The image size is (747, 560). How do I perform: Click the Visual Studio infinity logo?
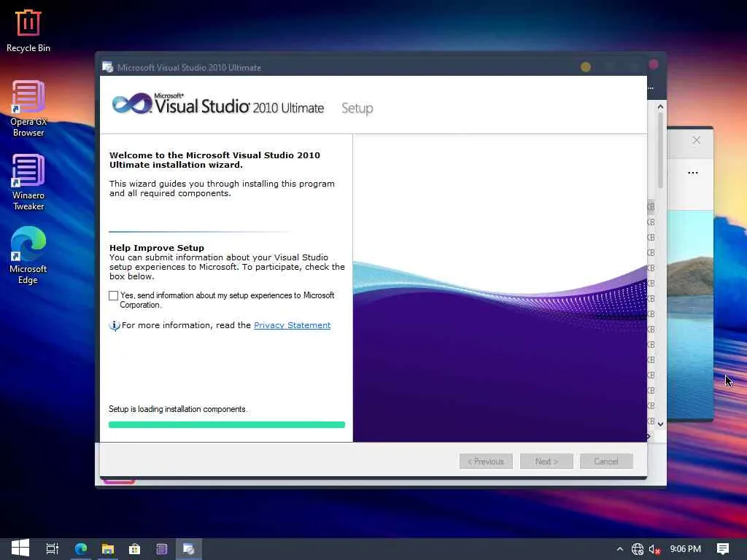pyautogui.click(x=132, y=104)
